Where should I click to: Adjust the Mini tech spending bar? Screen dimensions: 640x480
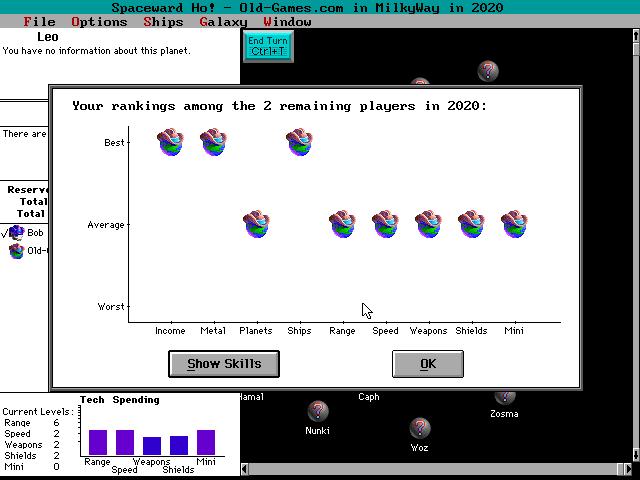(x=206, y=442)
